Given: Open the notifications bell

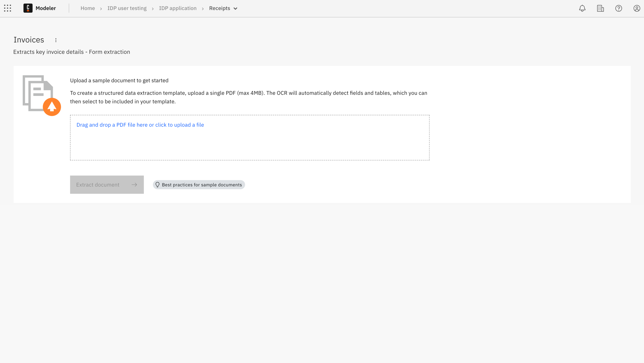Looking at the screenshot, I should tap(582, 9).
